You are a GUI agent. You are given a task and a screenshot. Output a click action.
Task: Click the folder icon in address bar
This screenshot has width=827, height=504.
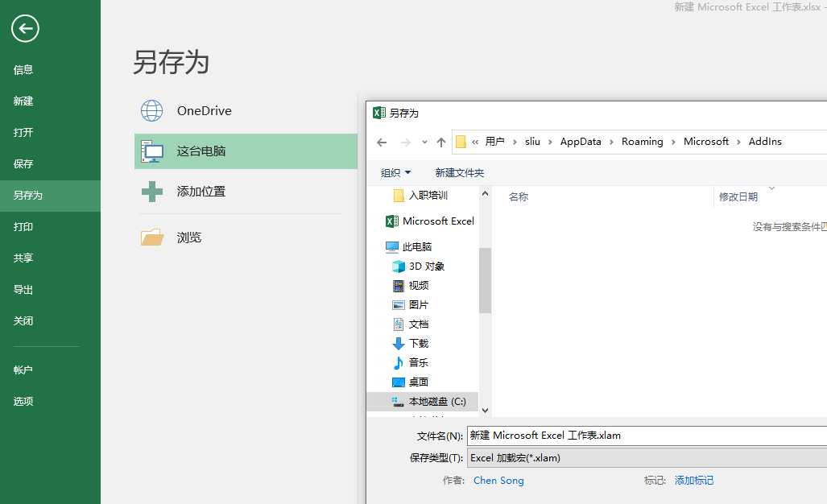(x=461, y=142)
